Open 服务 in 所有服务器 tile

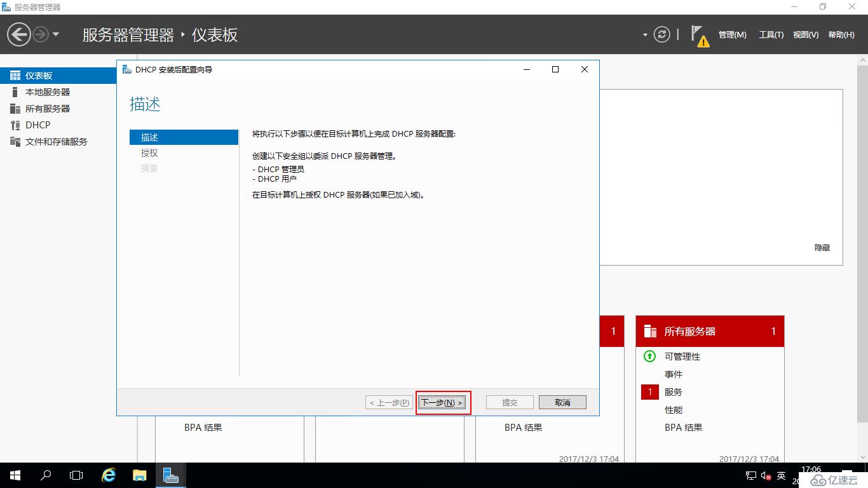674,392
